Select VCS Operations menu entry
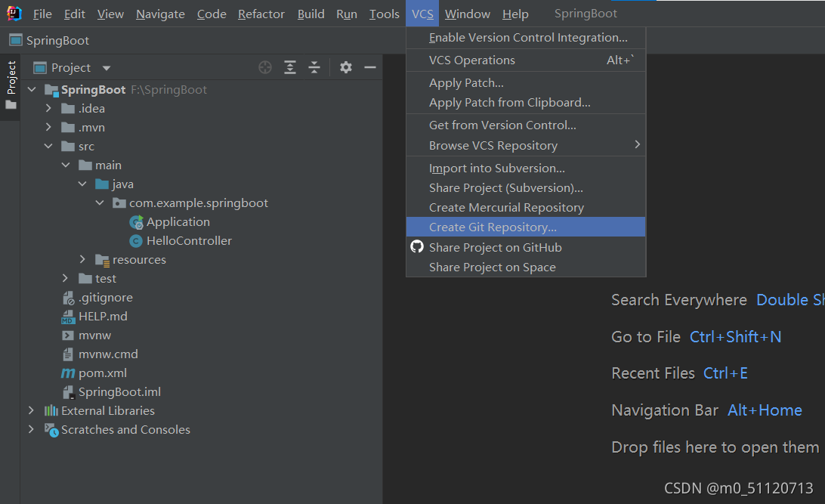This screenshot has height=504, width=825. [526, 60]
